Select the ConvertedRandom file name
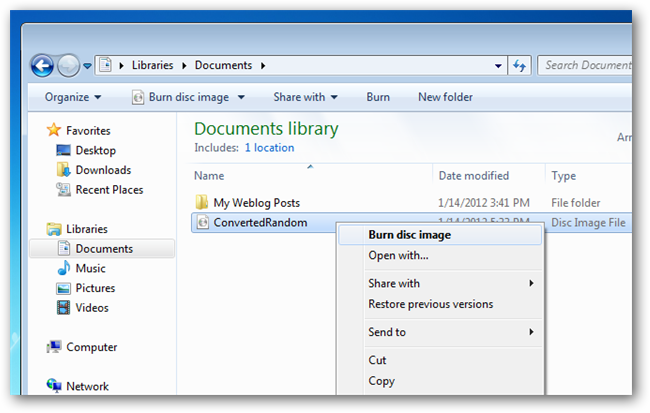This screenshot has height=413, width=650. [x=260, y=223]
